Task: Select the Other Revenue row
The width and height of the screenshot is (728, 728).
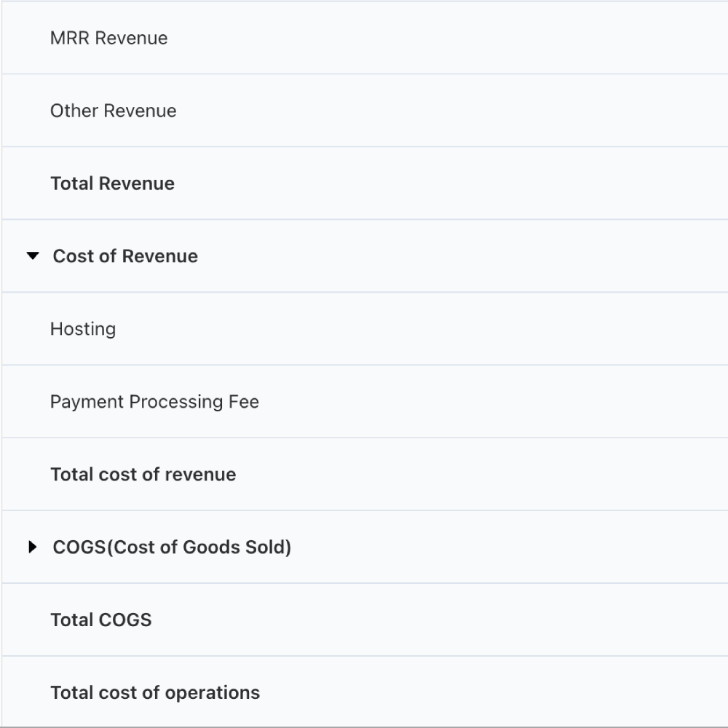Action: tap(113, 111)
